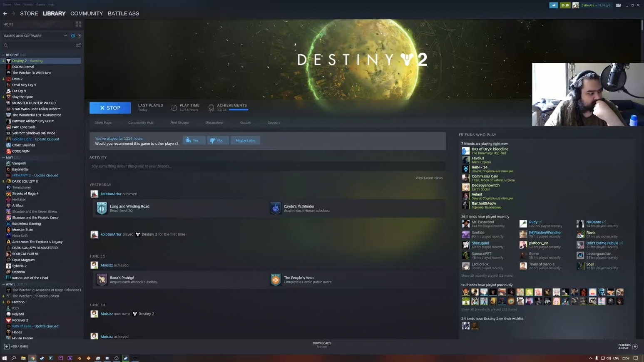Open Premiere Pro from the taskbar
Screen dimensions: 644x362
(x=61, y=358)
